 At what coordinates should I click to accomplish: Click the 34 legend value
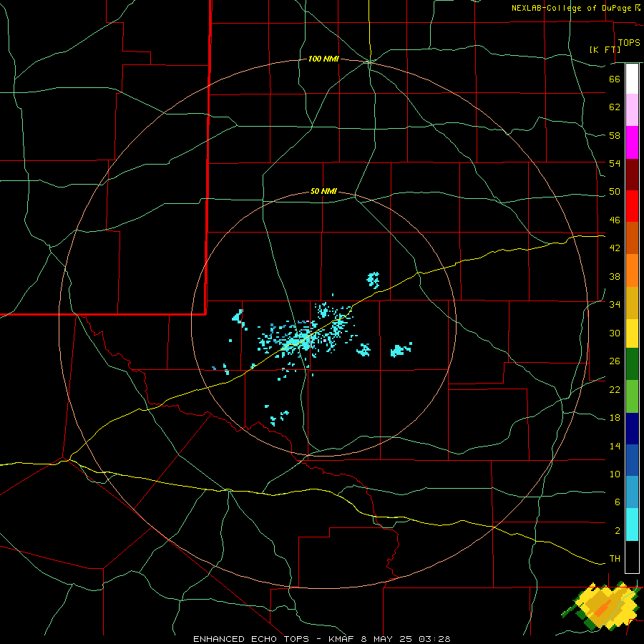[x=615, y=304]
